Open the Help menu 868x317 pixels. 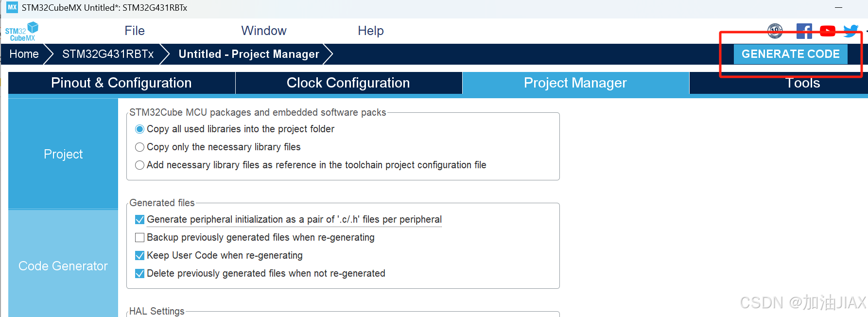coord(371,31)
